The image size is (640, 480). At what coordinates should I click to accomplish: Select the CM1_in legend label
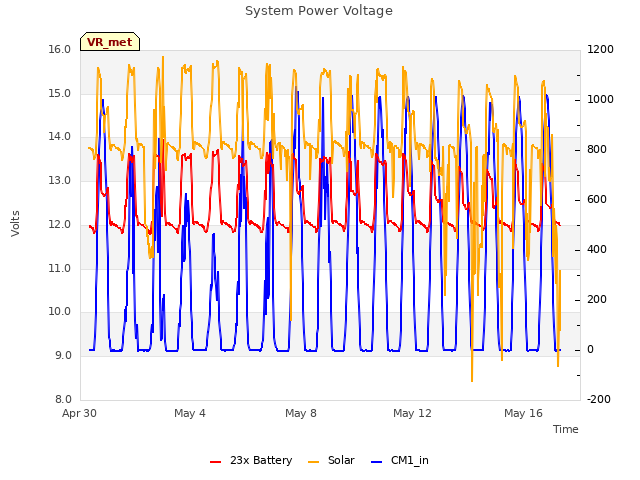tap(409, 461)
